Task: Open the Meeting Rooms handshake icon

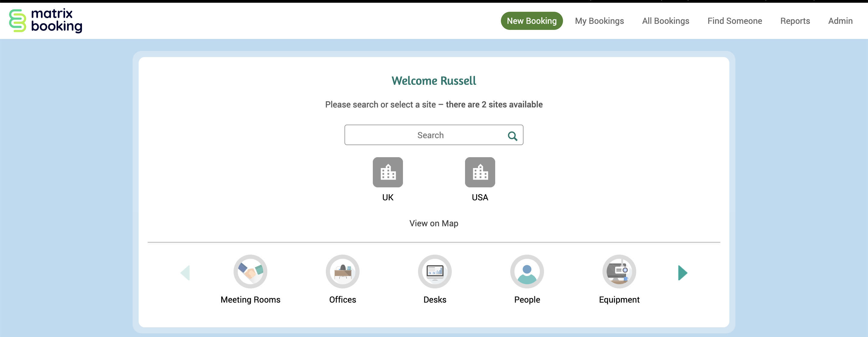Action: click(x=250, y=271)
